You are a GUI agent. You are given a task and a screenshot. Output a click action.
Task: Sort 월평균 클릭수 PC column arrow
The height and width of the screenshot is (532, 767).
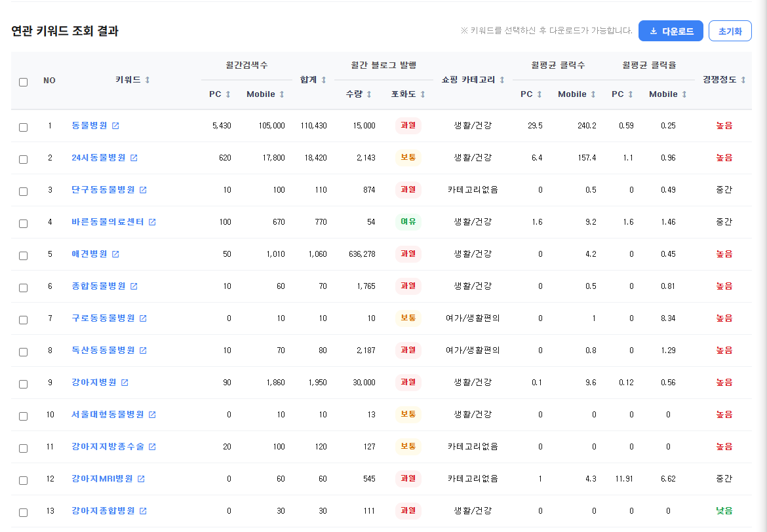click(539, 94)
